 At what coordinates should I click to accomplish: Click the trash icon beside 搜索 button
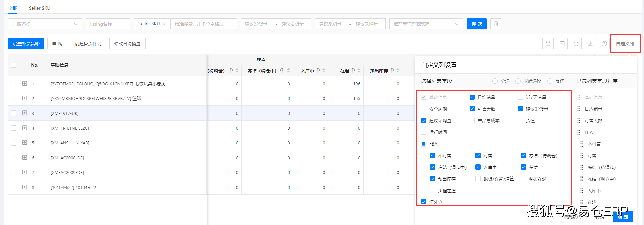[496, 24]
